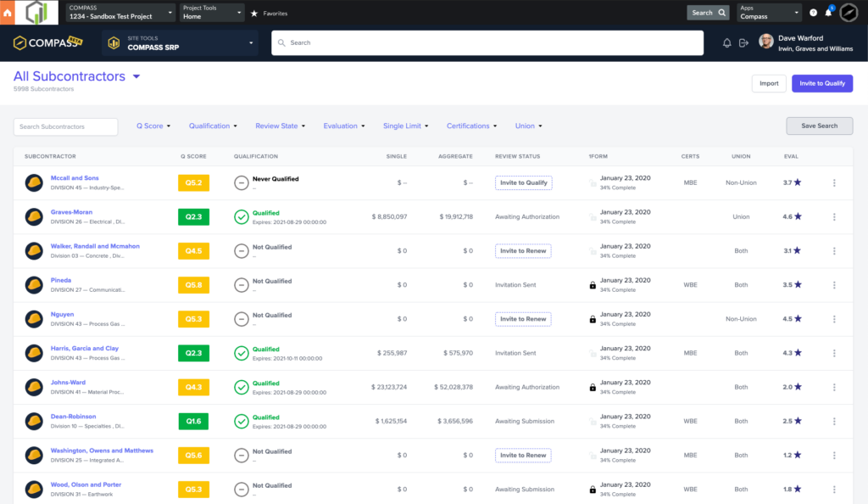Click the '$ 8,850,097' single limit value
Viewport: 868px width, 504px height.
tap(389, 217)
